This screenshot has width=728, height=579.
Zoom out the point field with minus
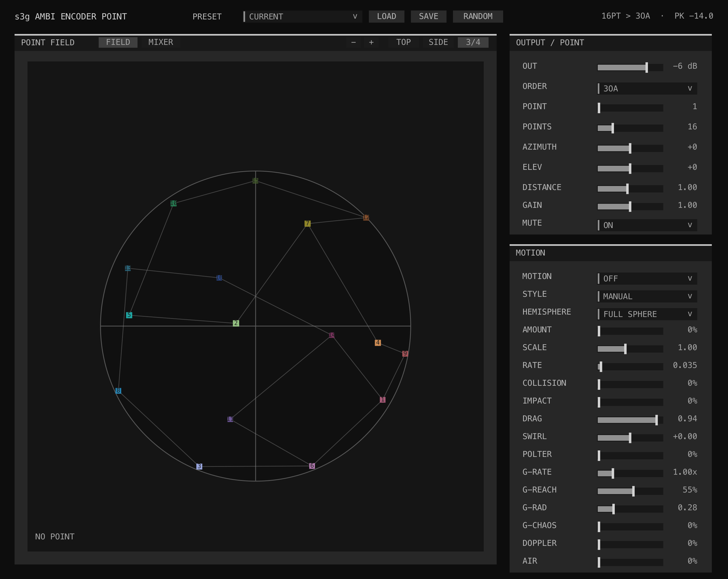pyautogui.click(x=353, y=42)
